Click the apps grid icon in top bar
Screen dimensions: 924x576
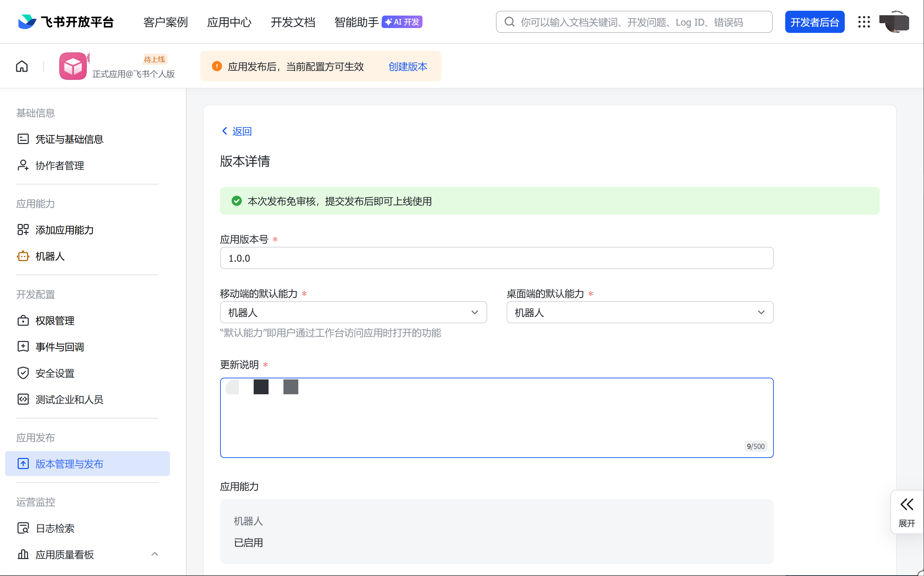[864, 22]
